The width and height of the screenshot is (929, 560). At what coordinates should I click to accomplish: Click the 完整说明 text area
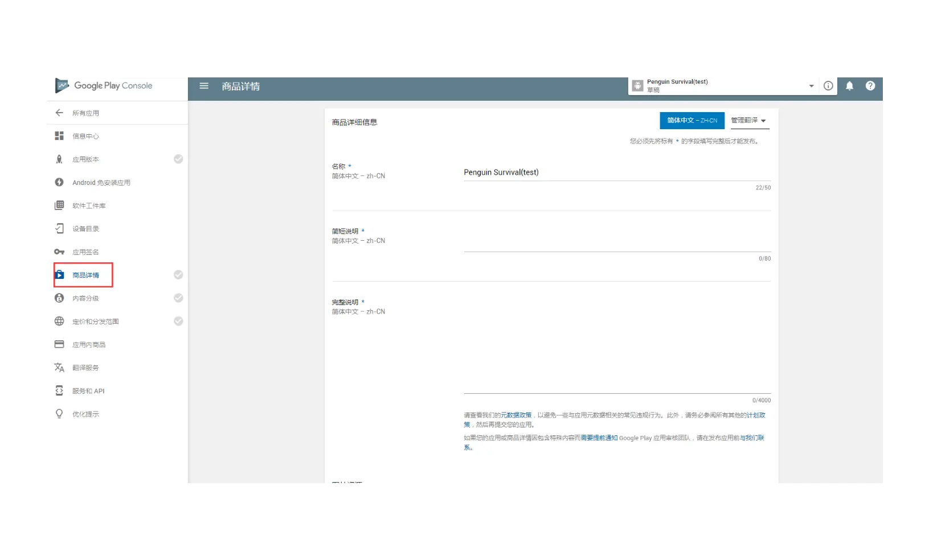coord(617,346)
